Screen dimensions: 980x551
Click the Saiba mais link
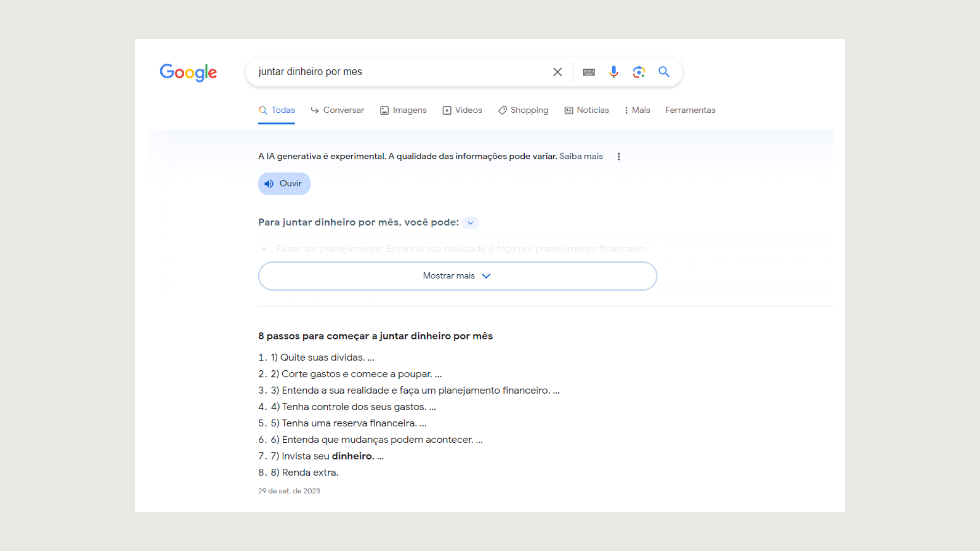581,156
